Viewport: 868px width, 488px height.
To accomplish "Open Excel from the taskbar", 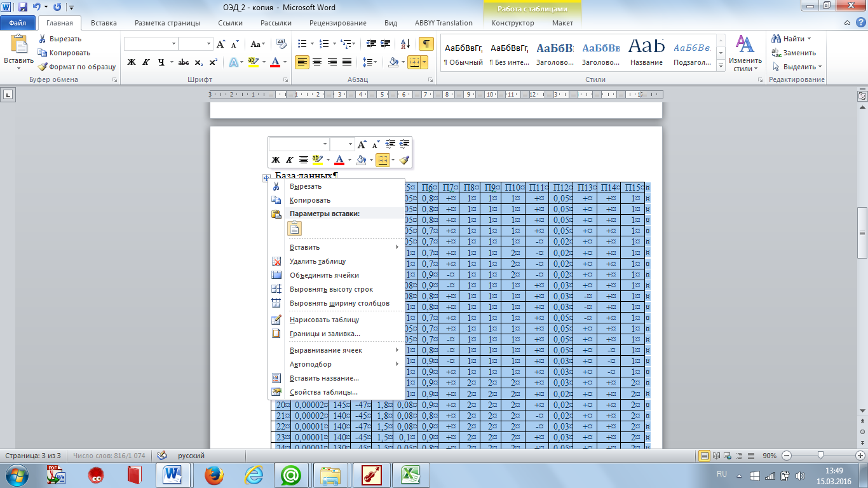I will (411, 475).
